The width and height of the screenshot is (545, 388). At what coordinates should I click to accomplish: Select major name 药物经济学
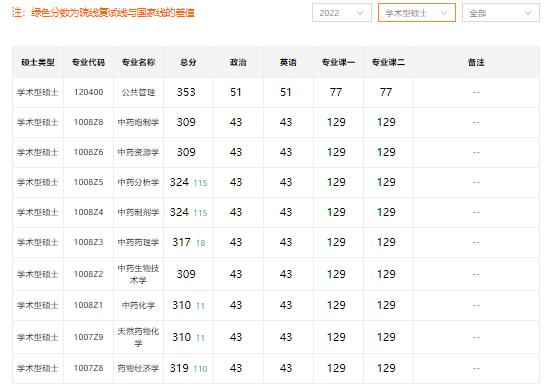pos(138,368)
